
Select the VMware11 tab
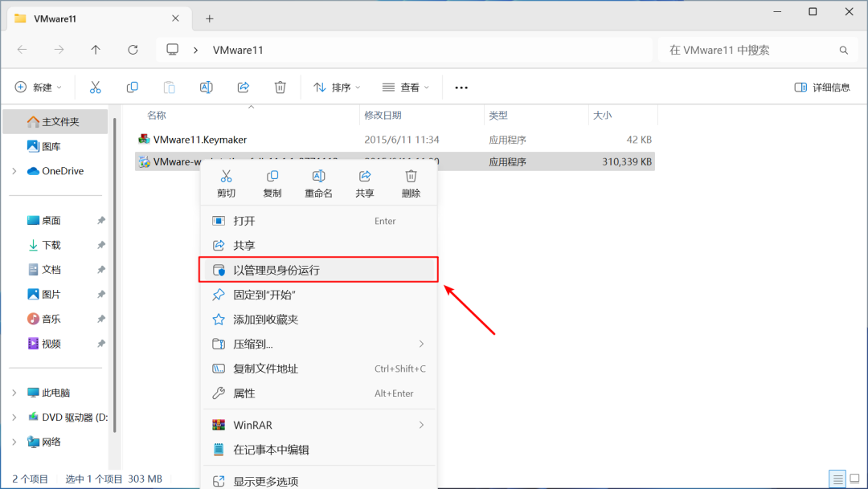tap(100, 18)
